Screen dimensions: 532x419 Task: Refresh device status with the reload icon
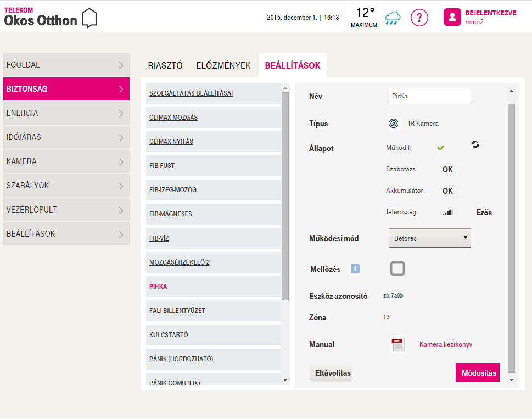pos(475,144)
